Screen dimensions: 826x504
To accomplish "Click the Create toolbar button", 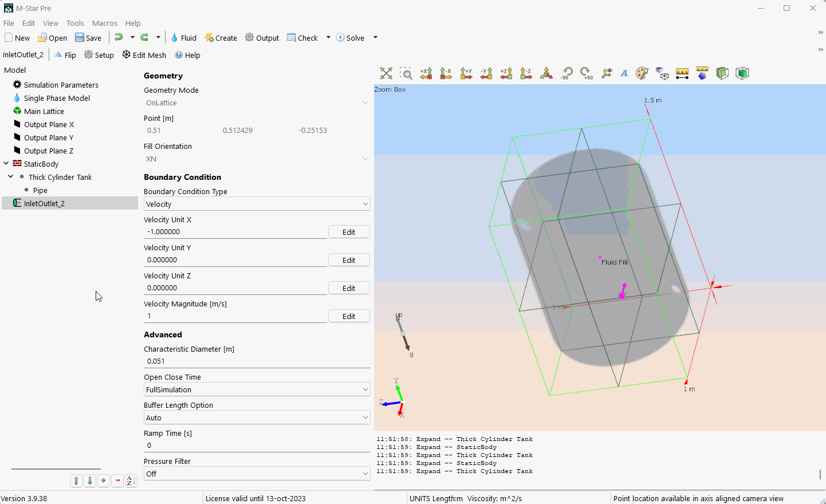I will click(221, 38).
